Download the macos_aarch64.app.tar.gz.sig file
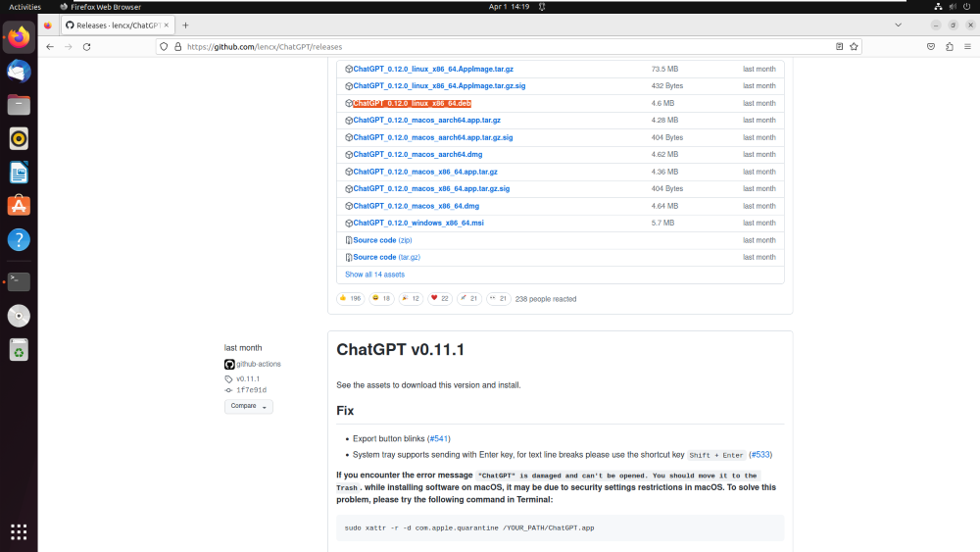Screen dimensions: 980x552 point(433,137)
